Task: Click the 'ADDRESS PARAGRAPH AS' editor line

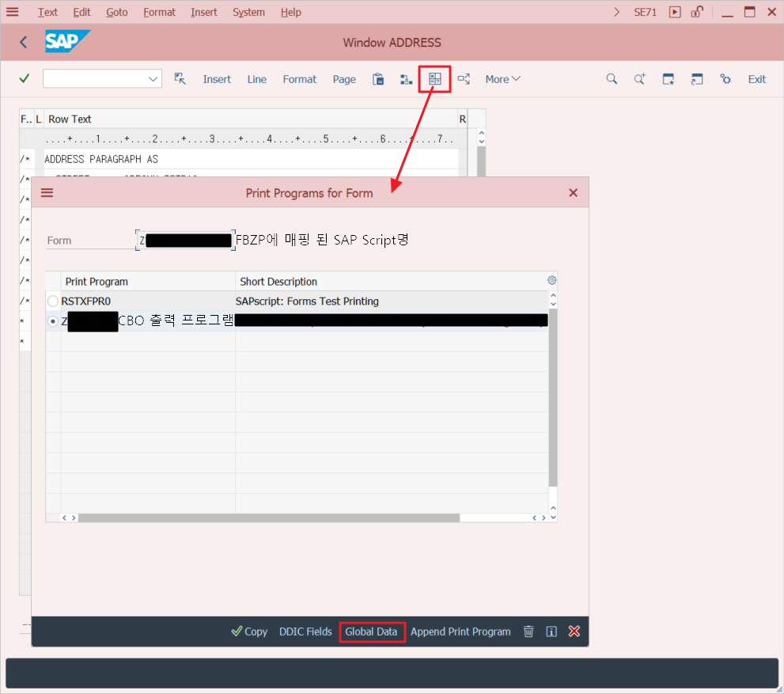Action: tap(251, 159)
